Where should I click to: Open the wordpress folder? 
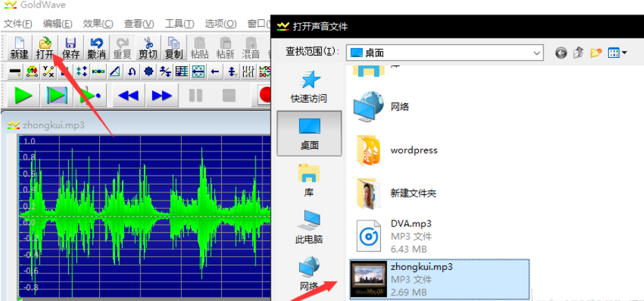tap(413, 150)
